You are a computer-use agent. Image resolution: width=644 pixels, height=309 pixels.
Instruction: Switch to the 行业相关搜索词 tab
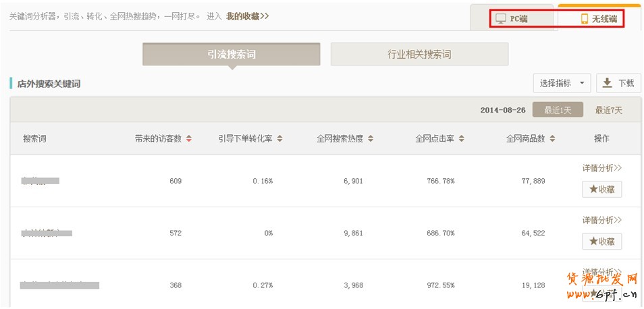coord(419,54)
